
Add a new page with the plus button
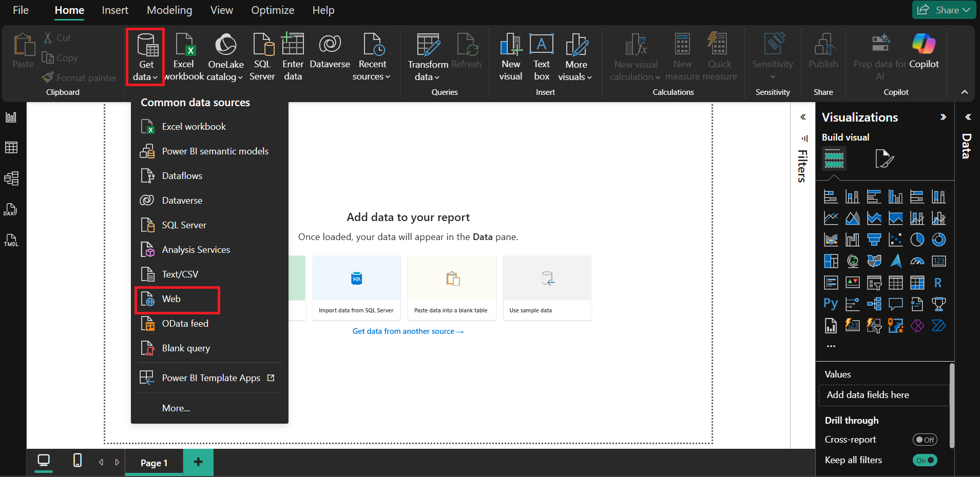[x=198, y=462]
